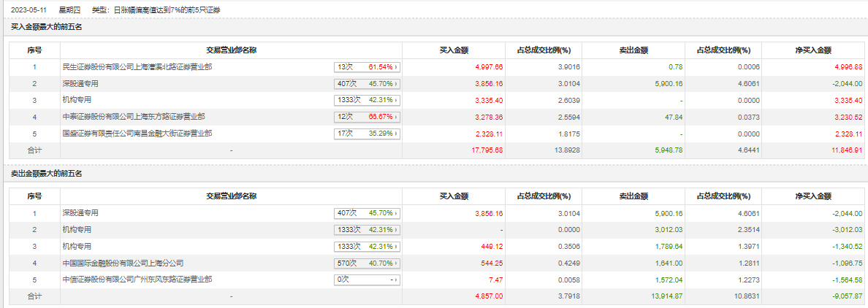Expand the 0次 badge for 中信证券

pyautogui.click(x=367, y=280)
